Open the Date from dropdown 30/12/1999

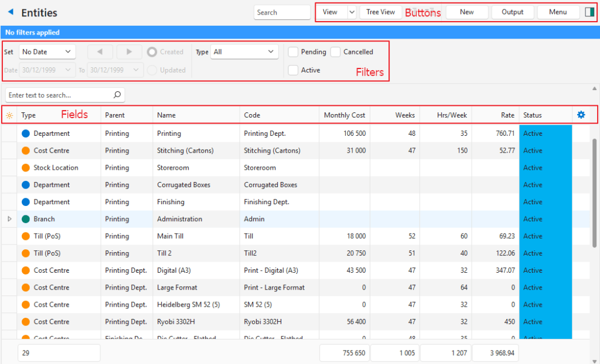point(47,70)
